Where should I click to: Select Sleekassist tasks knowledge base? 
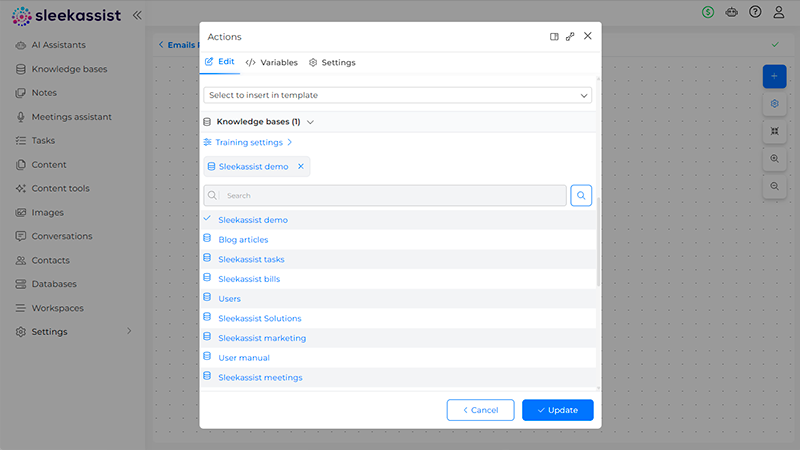398,259
